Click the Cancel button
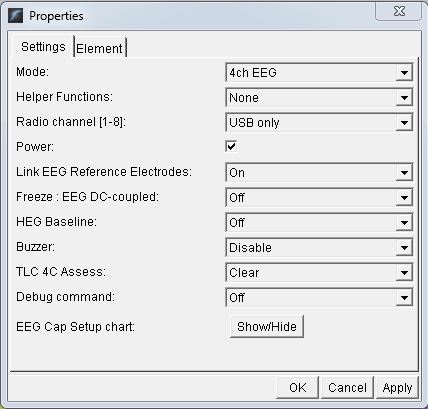 [x=347, y=387]
